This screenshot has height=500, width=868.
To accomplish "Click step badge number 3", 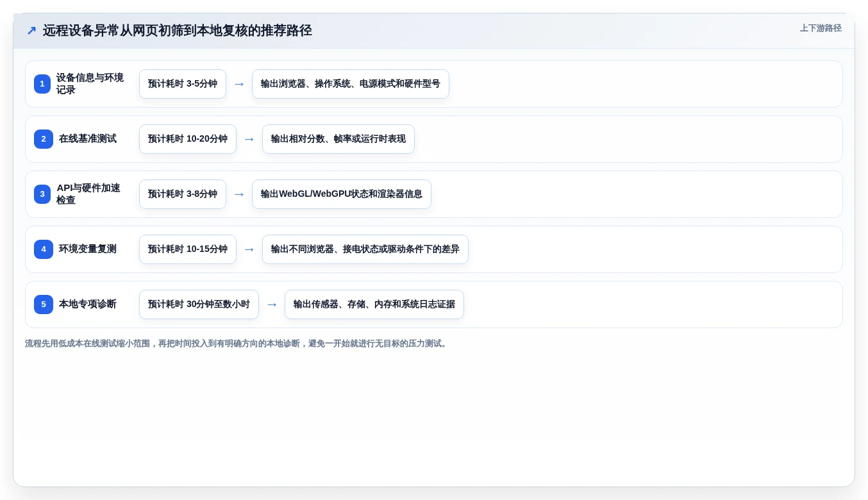I will coord(42,194).
